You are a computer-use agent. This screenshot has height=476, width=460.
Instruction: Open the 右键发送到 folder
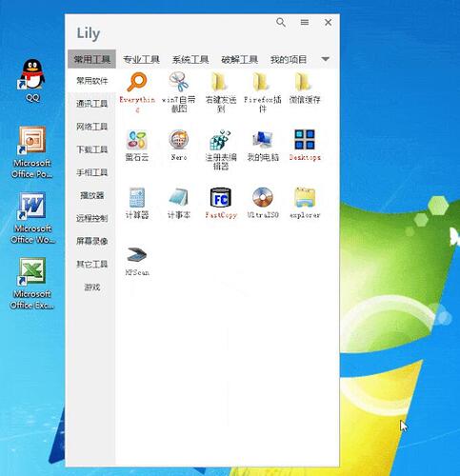click(221, 82)
